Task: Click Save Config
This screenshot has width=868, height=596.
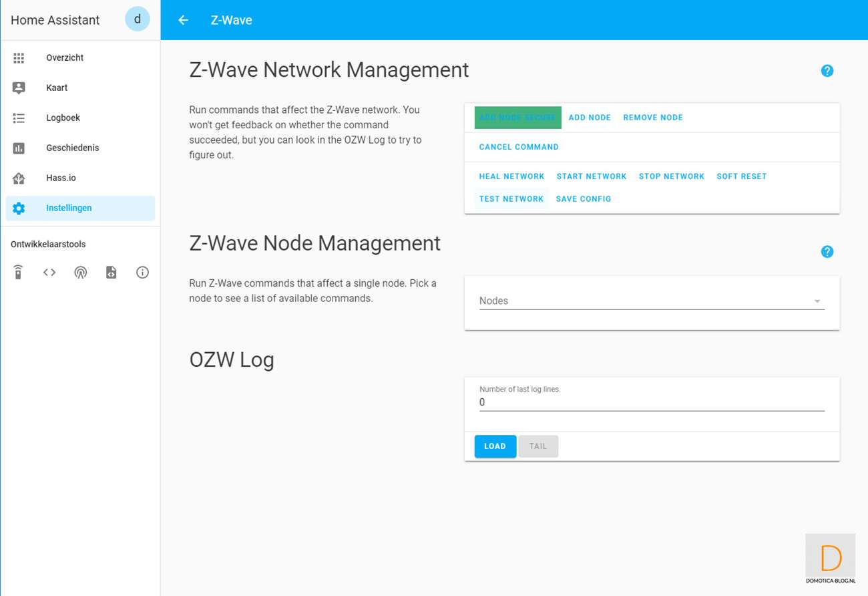Action: click(x=584, y=199)
